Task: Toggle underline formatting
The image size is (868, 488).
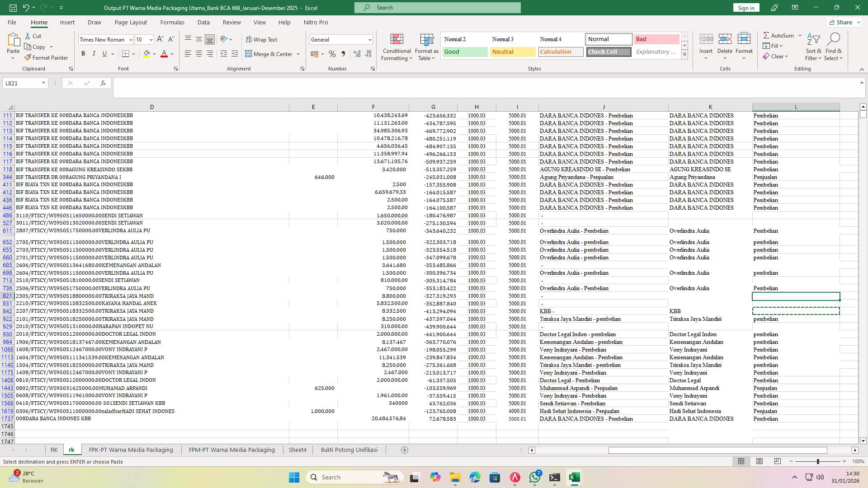Action: coord(104,53)
